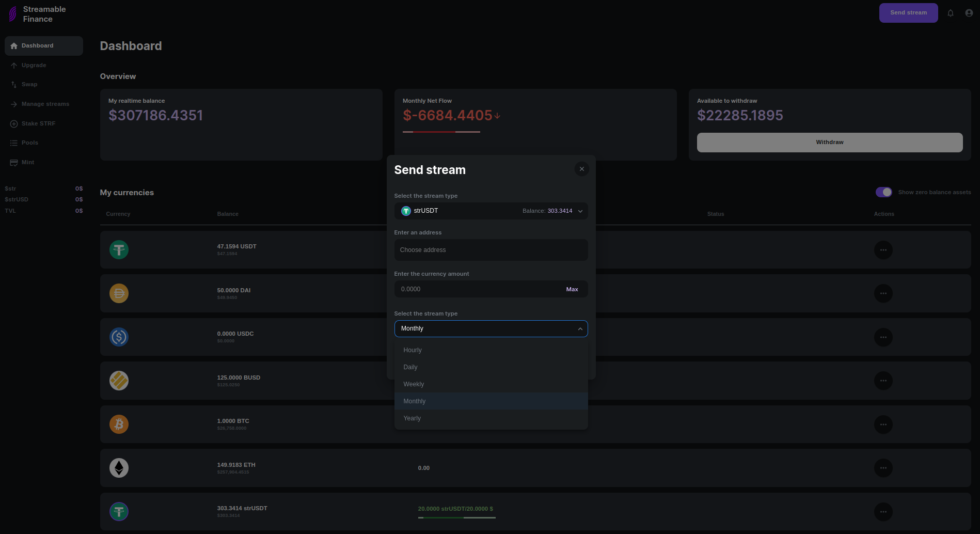Open actions menu for strUSDT row
Screen dimensions: 980x534
pos(883,512)
